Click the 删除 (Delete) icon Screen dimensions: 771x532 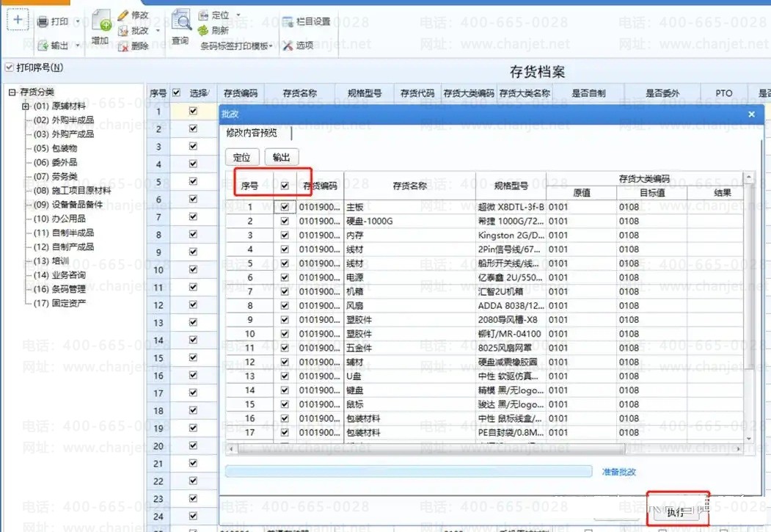click(123, 46)
